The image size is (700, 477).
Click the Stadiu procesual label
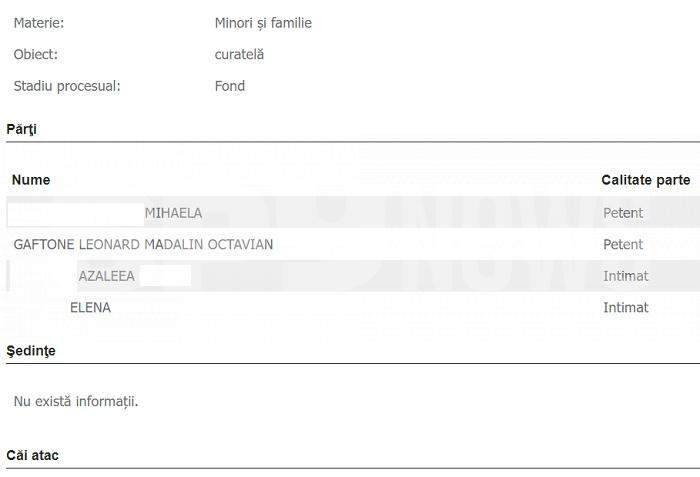click(x=67, y=86)
